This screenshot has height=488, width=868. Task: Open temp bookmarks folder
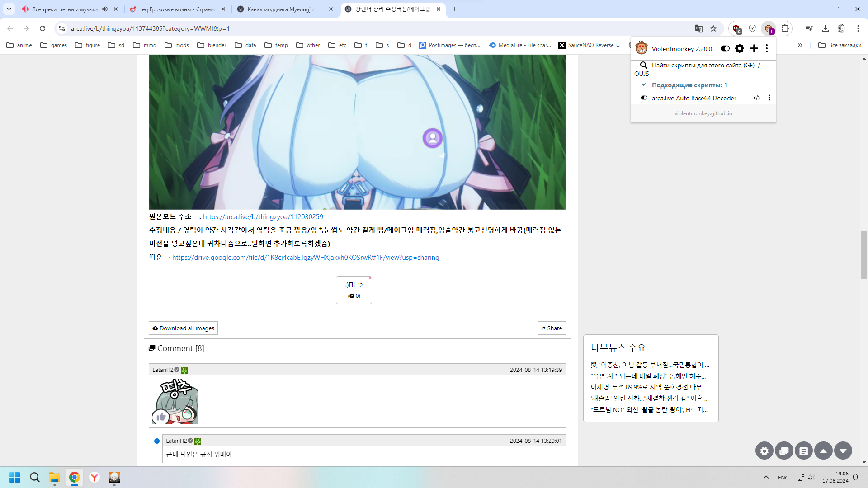[x=276, y=45]
